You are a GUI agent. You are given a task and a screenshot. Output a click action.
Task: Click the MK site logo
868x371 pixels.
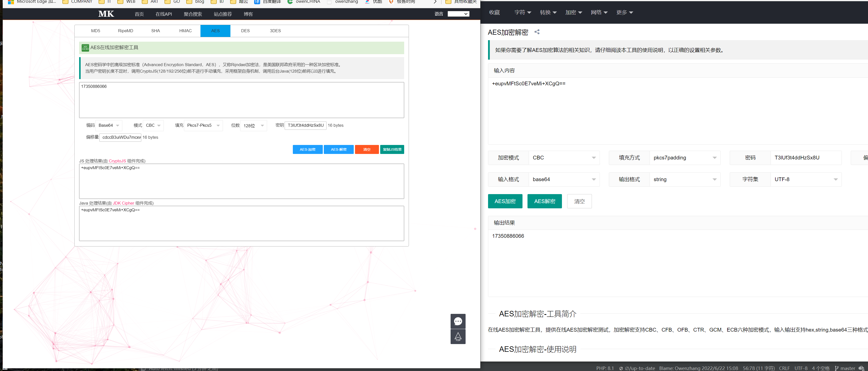106,14
